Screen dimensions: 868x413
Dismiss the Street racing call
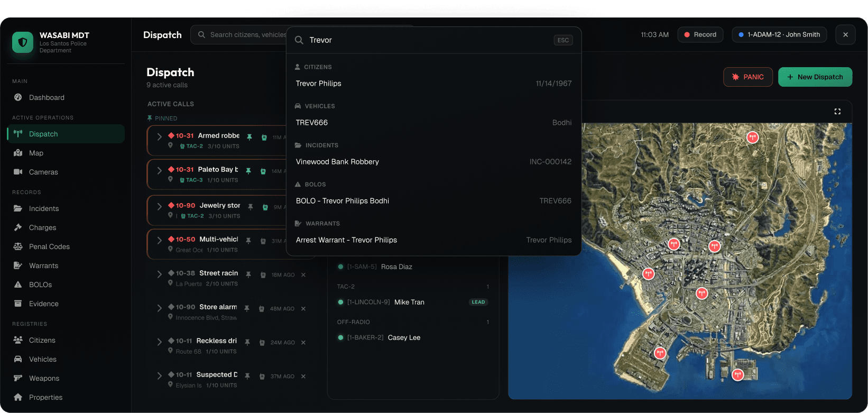coord(303,274)
